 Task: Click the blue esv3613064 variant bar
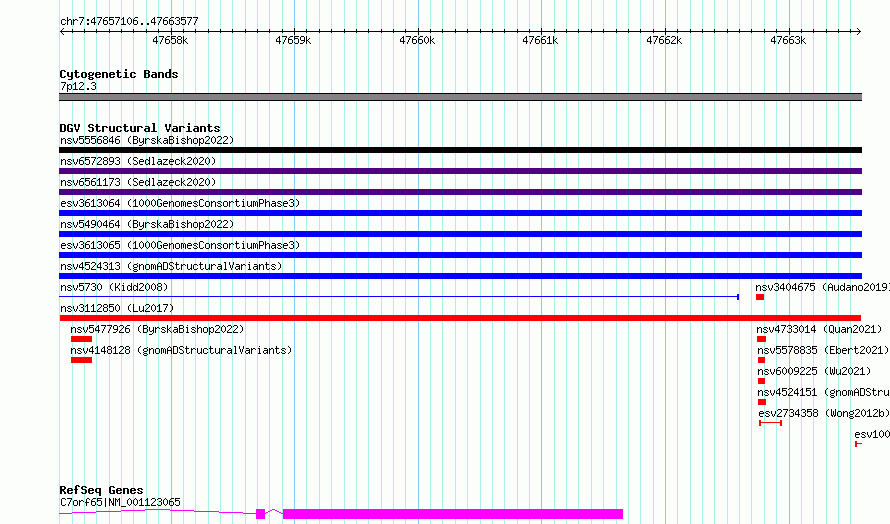pyautogui.click(x=460, y=213)
